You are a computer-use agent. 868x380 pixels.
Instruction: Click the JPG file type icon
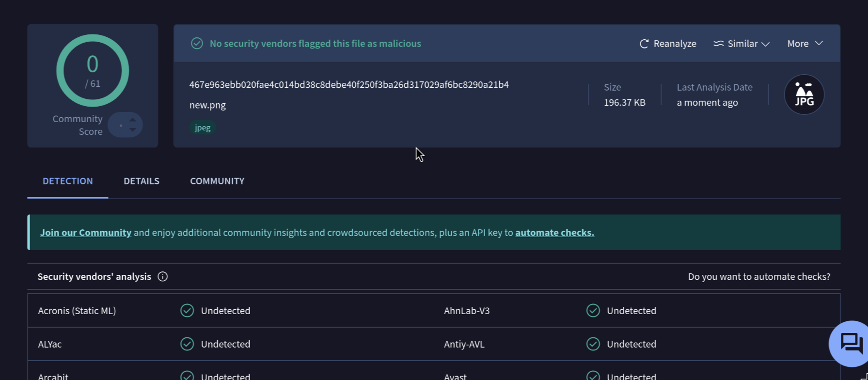click(x=804, y=95)
